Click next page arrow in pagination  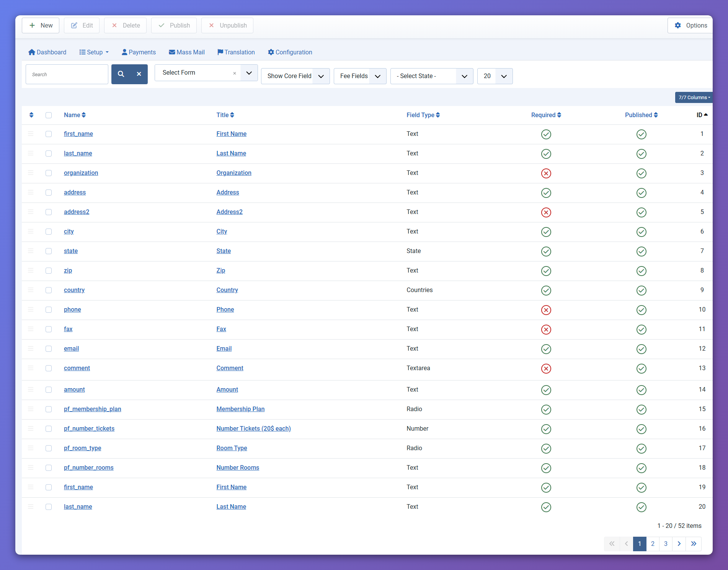tap(679, 544)
